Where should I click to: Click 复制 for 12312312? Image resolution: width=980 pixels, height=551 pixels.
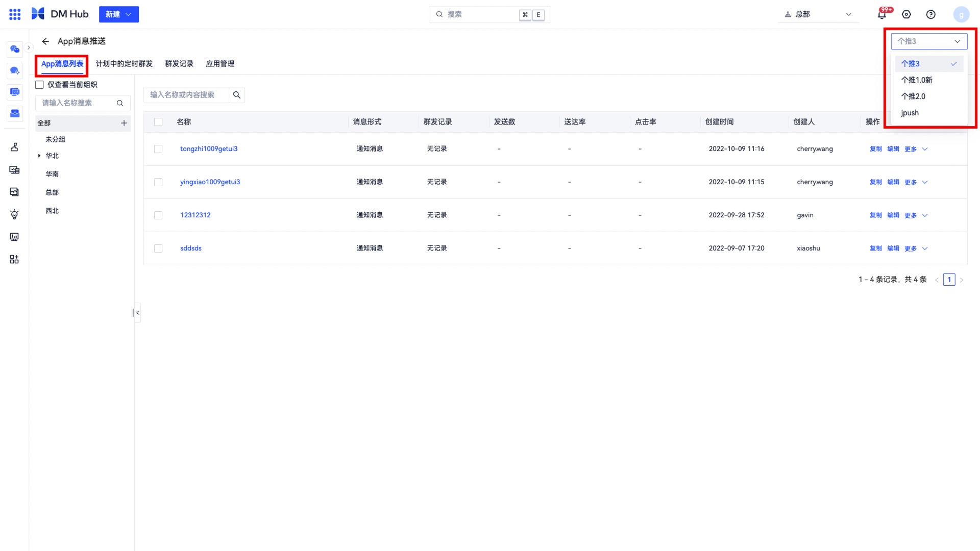pos(876,215)
